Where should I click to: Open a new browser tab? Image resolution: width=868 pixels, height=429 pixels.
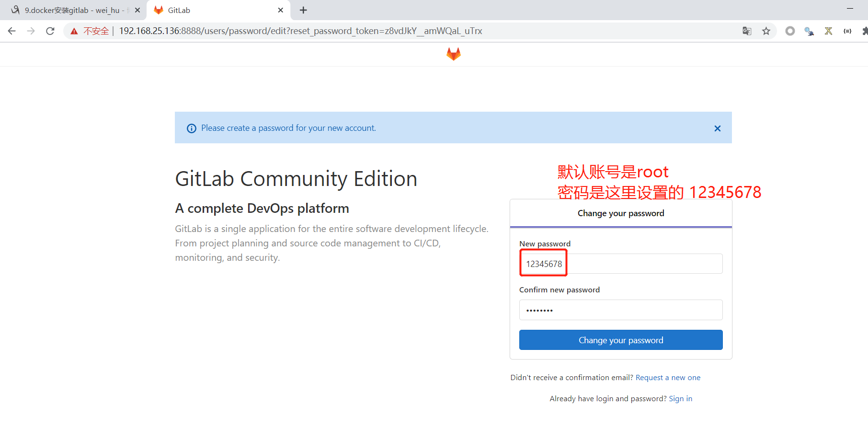303,10
